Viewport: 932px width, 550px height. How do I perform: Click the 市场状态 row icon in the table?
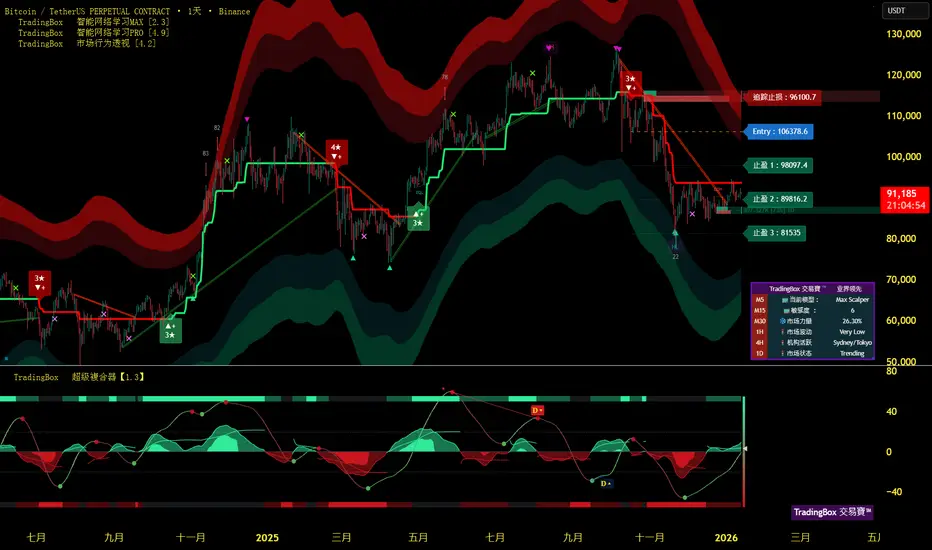(783, 353)
